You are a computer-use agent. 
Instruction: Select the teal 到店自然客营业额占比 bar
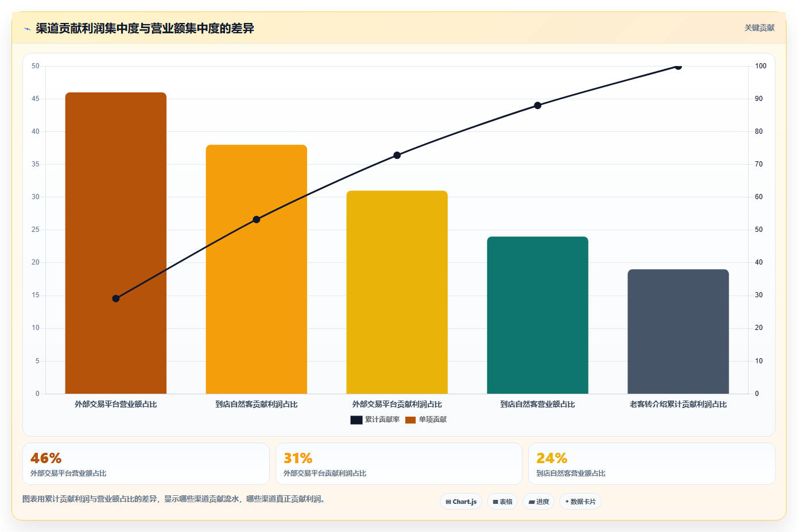pos(538,315)
